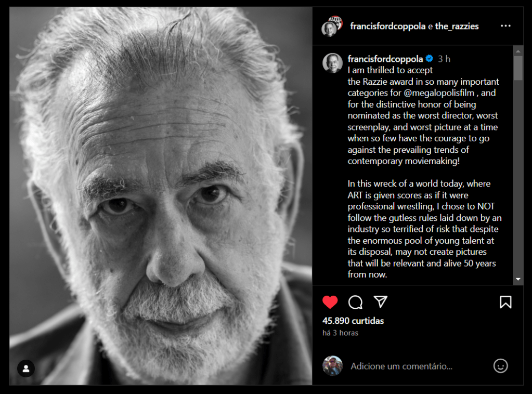This screenshot has width=532, height=394.
Task: Click scrollbar down arrow in caption
Action: click(518, 280)
